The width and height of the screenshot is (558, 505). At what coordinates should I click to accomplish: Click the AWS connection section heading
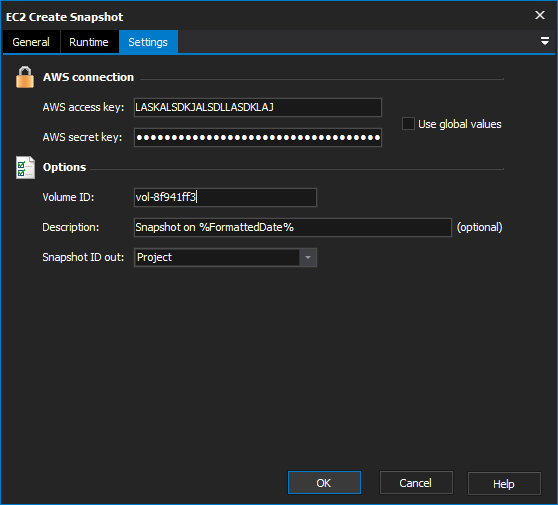[88, 77]
